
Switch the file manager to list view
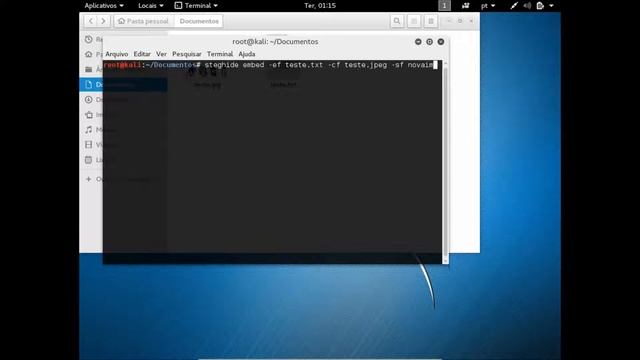coord(414,21)
